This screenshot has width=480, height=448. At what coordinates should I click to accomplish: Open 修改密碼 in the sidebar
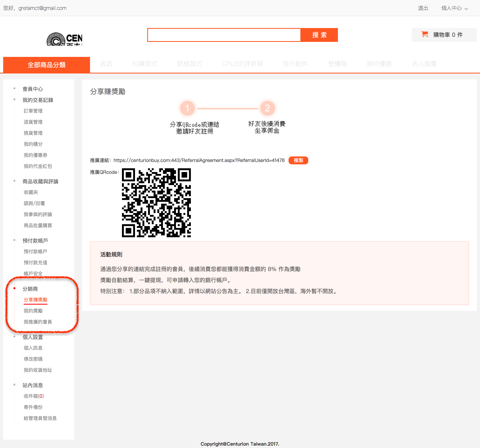(x=33, y=359)
